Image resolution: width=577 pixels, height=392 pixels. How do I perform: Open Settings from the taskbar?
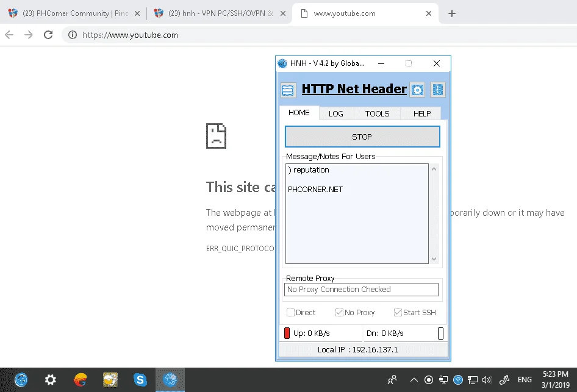(x=51, y=380)
